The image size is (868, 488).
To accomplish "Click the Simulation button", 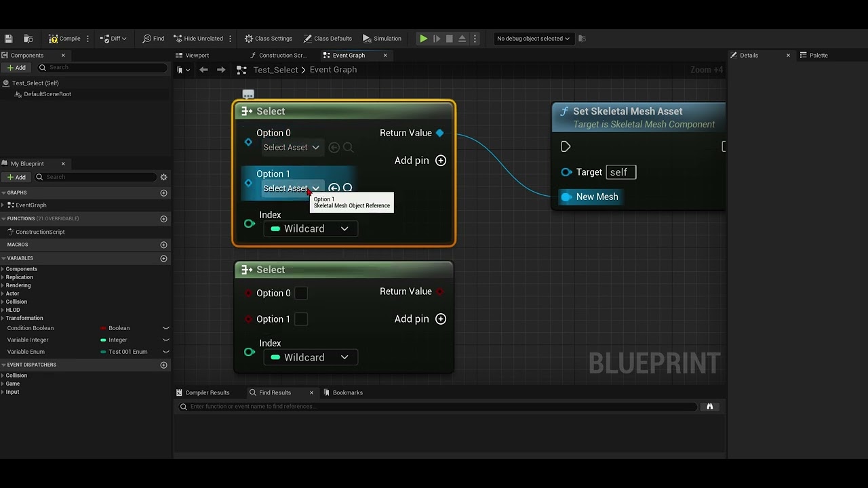I will click(x=382, y=39).
